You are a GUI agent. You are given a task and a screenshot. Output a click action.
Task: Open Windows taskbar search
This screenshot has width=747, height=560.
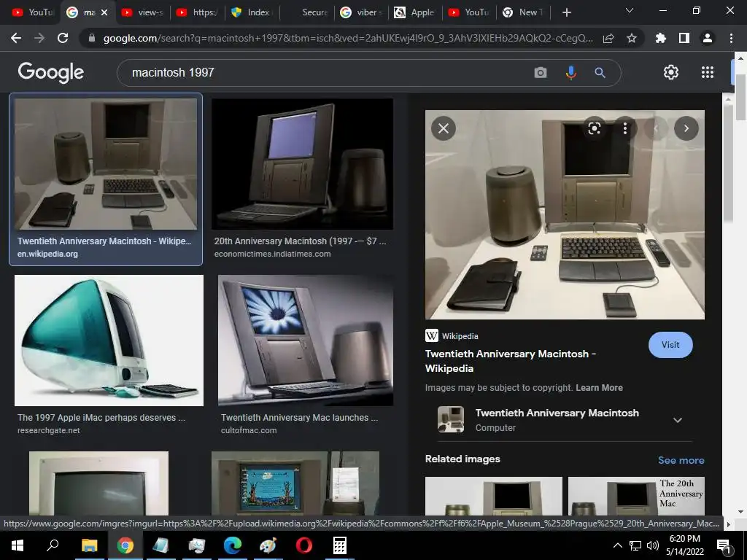click(x=53, y=545)
